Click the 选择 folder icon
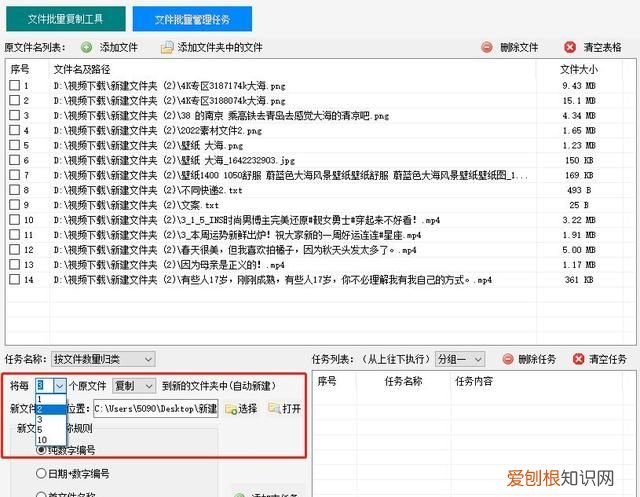 tap(231, 409)
